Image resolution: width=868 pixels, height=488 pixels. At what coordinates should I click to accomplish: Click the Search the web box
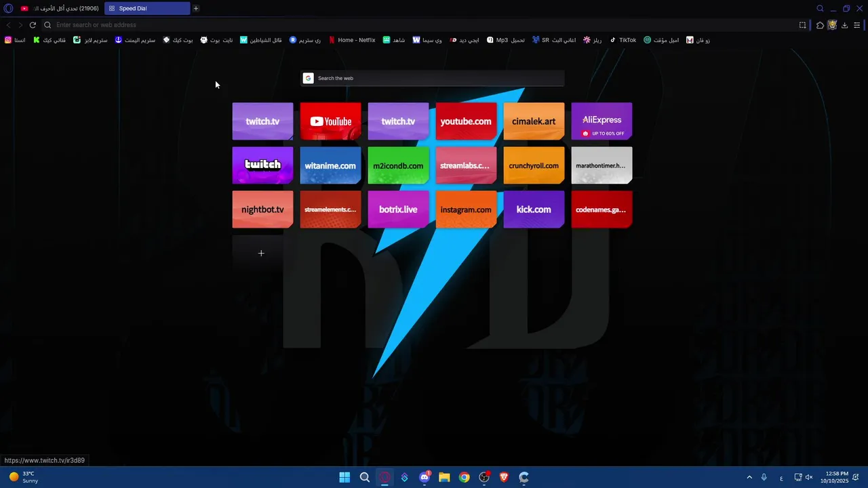coord(433,78)
